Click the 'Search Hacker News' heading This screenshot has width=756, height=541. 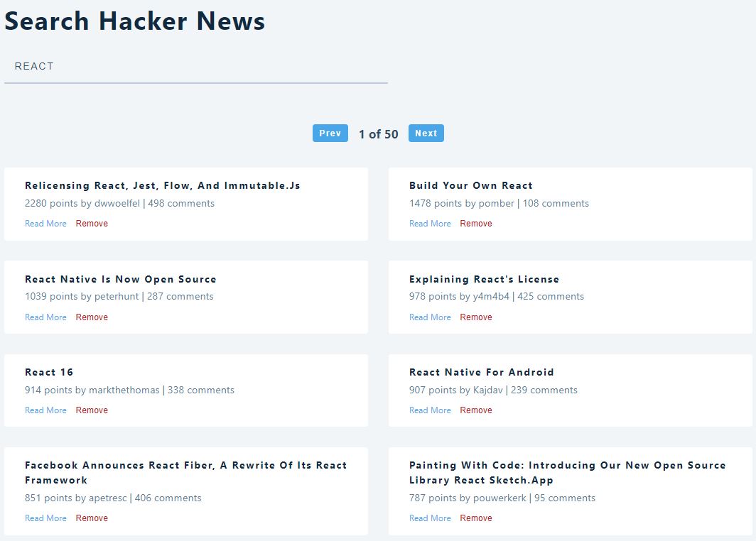[134, 21]
